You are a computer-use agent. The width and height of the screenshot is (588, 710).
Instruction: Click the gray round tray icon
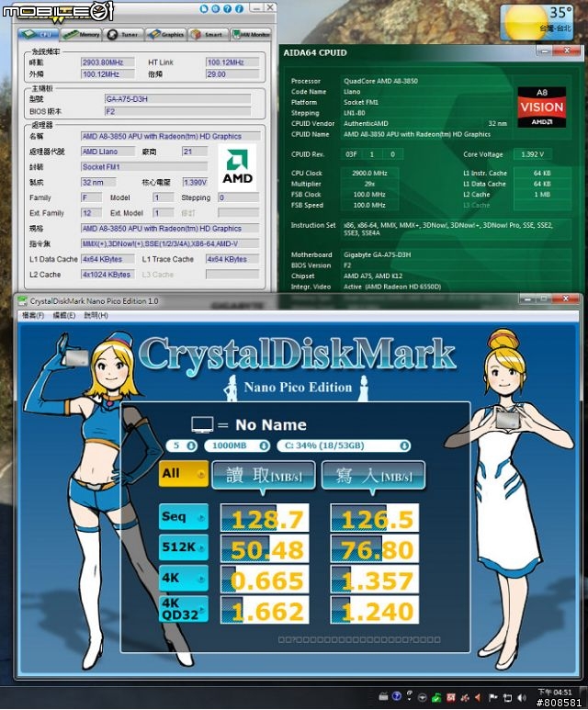[423, 698]
